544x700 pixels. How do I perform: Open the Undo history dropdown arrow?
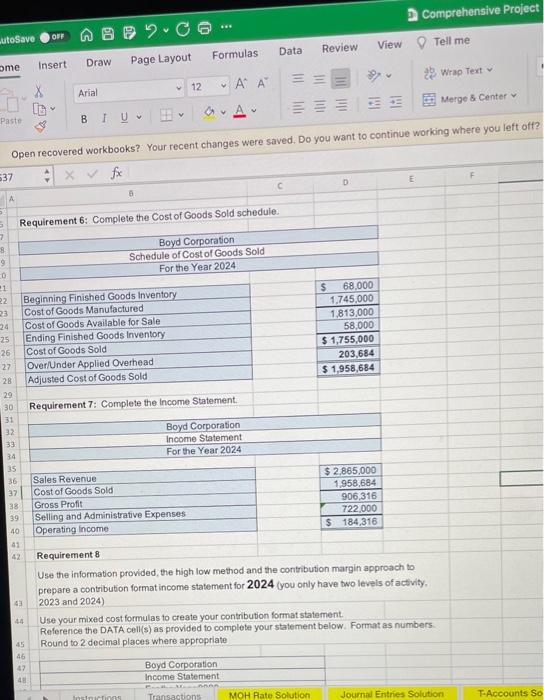click(x=166, y=31)
